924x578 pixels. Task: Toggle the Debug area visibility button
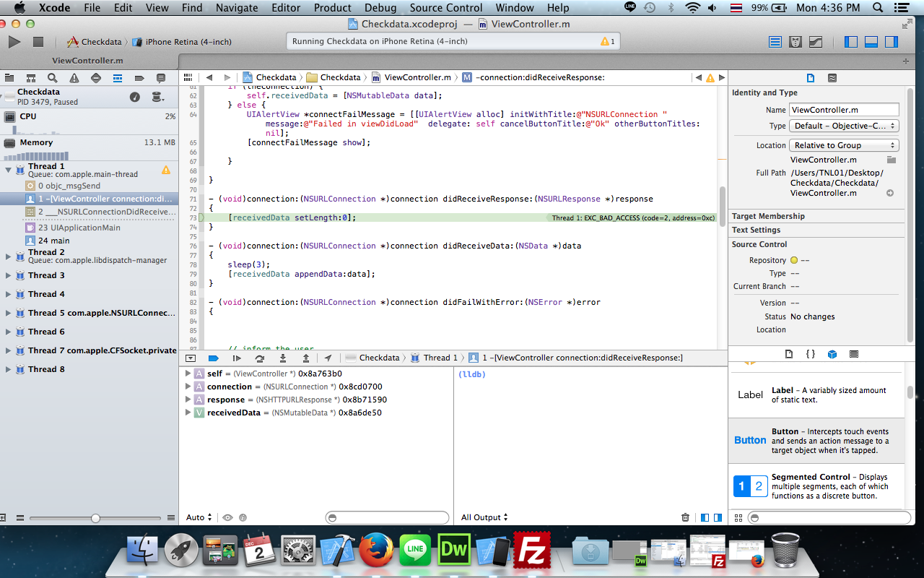871,42
